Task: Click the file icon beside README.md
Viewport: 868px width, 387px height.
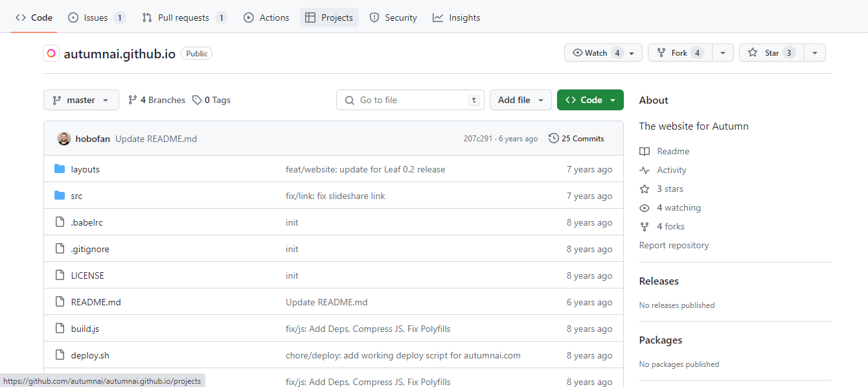Action: [60, 302]
